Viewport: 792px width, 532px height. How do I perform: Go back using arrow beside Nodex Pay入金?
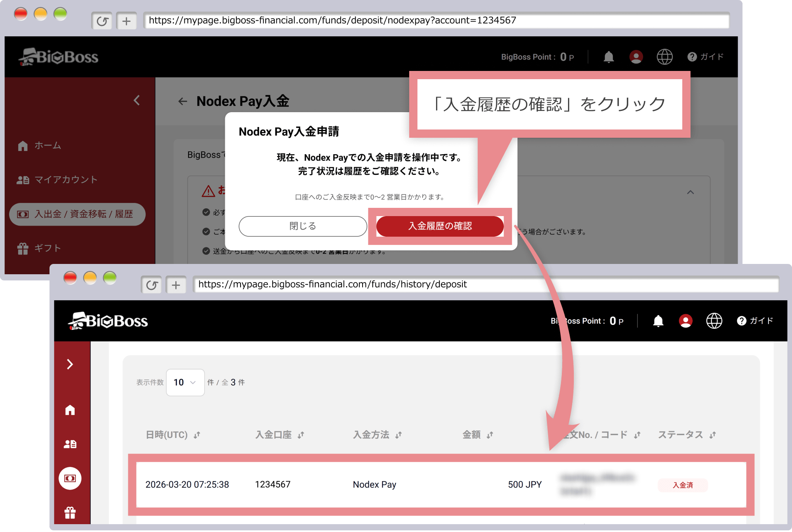pyautogui.click(x=183, y=101)
